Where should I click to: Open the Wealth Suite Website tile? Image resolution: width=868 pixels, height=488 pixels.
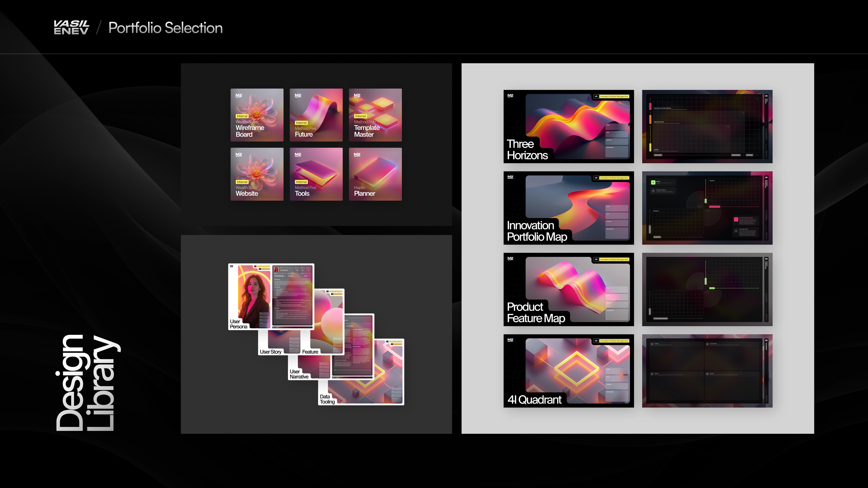(257, 174)
